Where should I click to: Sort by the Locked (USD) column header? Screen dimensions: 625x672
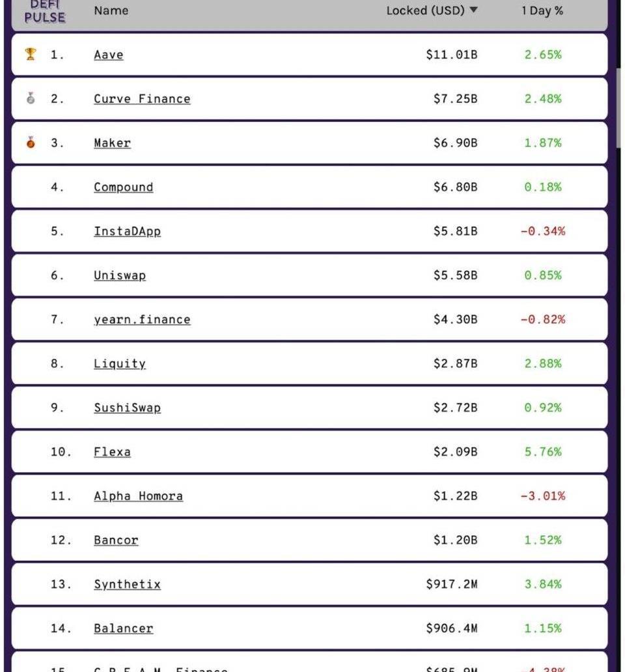[425, 10]
